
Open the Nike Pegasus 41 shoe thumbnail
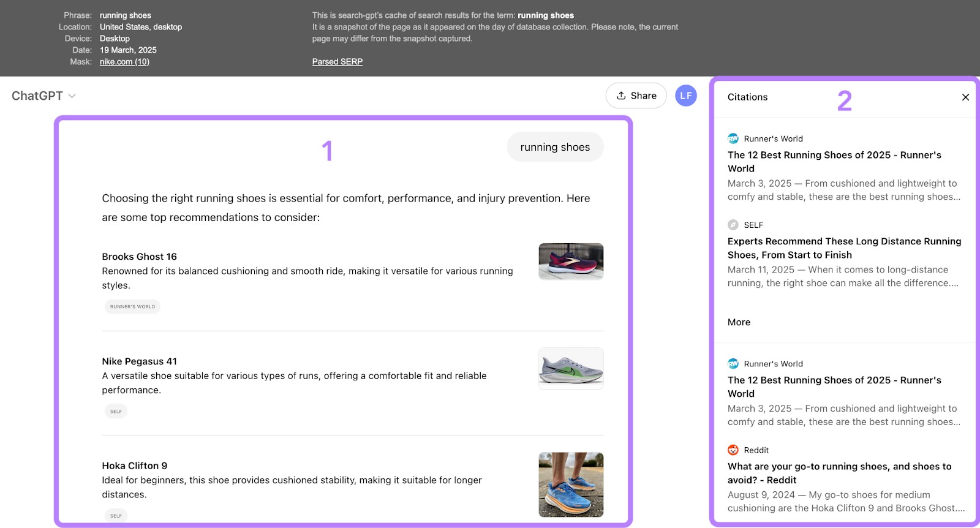pos(571,369)
